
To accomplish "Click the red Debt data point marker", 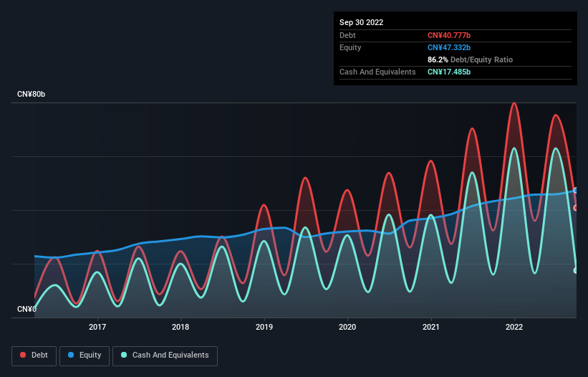I will pyautogui.click(x=576, y=208).
